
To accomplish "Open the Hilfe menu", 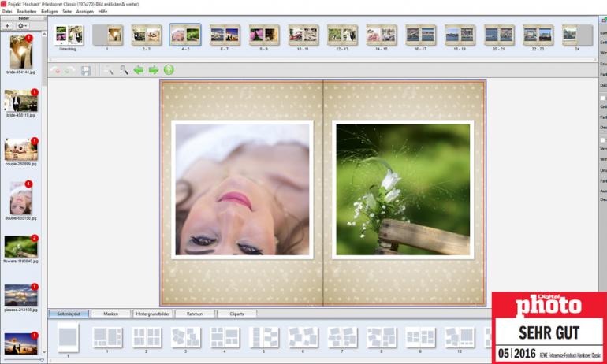I will coord(102,12).
